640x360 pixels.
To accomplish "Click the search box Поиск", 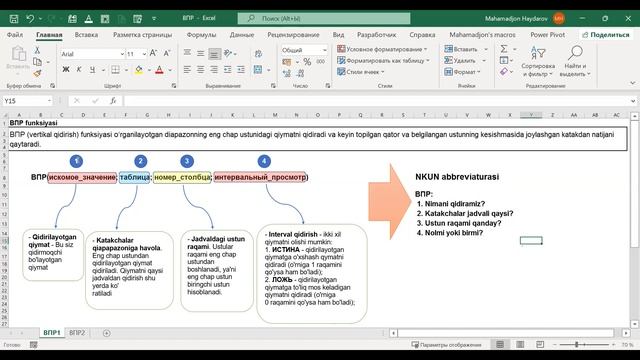I will (x=324, y=18).
